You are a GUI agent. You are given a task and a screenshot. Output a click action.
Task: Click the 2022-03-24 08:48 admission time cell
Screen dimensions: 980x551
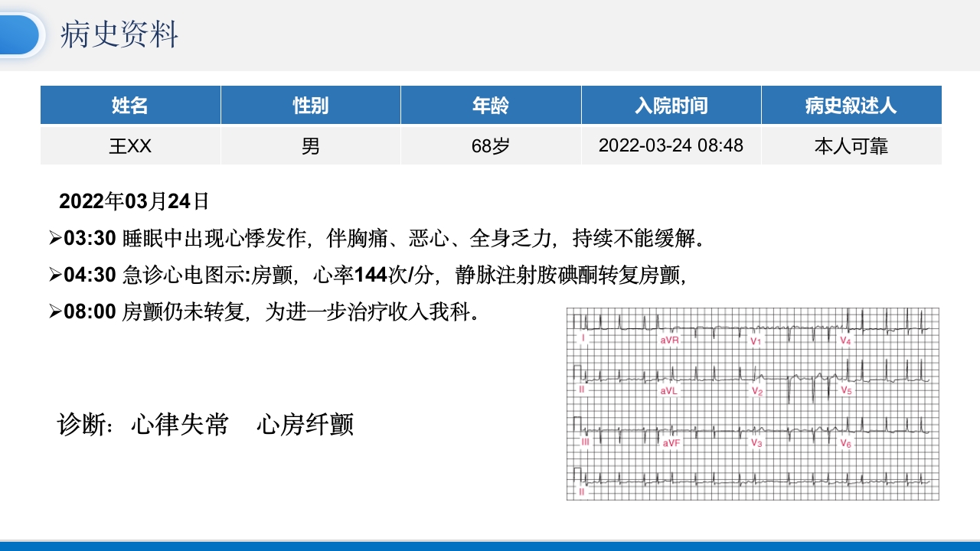tap(671, 145)
